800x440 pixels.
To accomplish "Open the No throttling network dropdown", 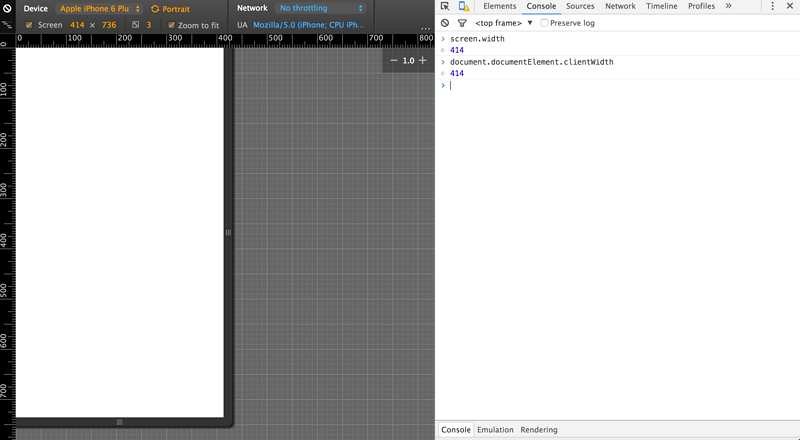I will [320, 8].
